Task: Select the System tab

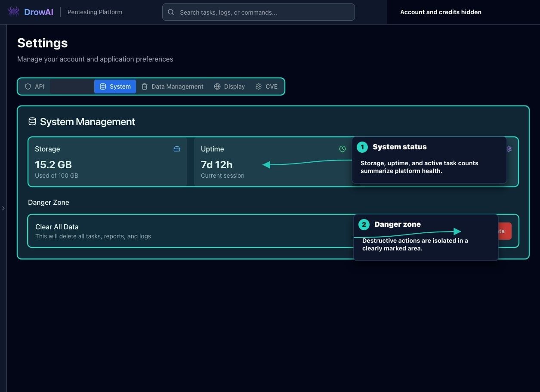Action: click(115, 86)
